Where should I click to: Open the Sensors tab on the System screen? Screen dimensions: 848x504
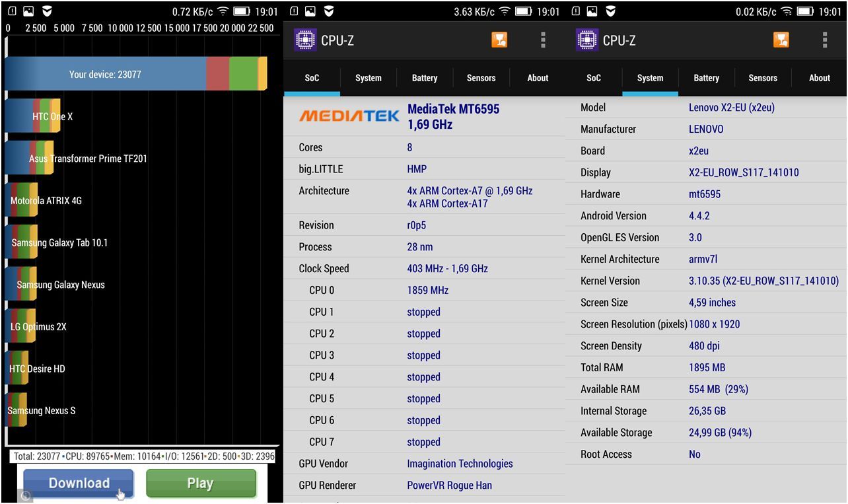coord(763,78)
